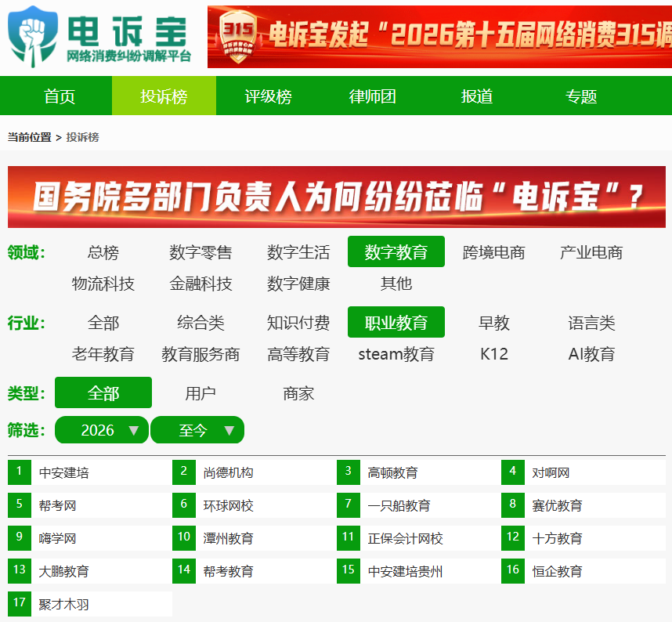Open 报道 in the navigation bar
Image resolution: width=672 pixels, height=622 pixels.
pyautogui.click(x=476, y=96)
